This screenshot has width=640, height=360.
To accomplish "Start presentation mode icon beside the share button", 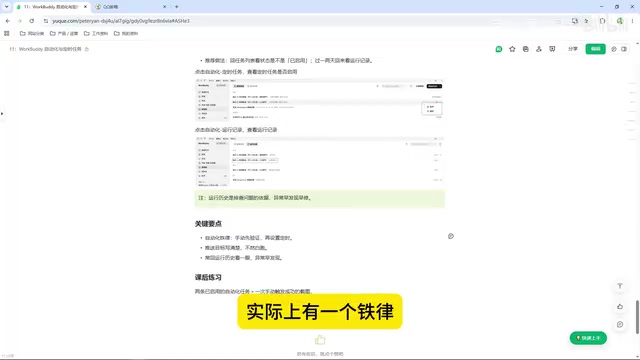I will pos(552,49).
